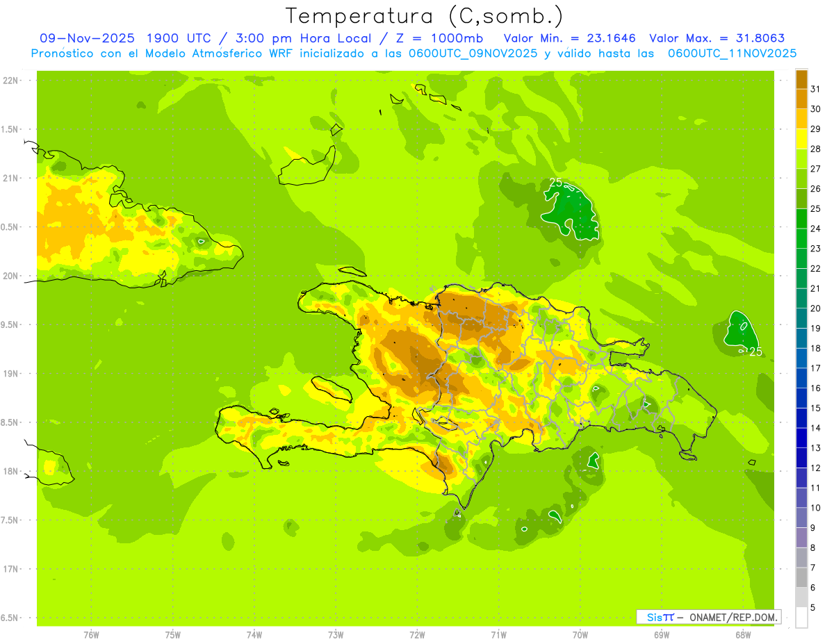Screen dimensions: 834x644
Task: Click the latitude label "18N"
Action: coord(11,472)
